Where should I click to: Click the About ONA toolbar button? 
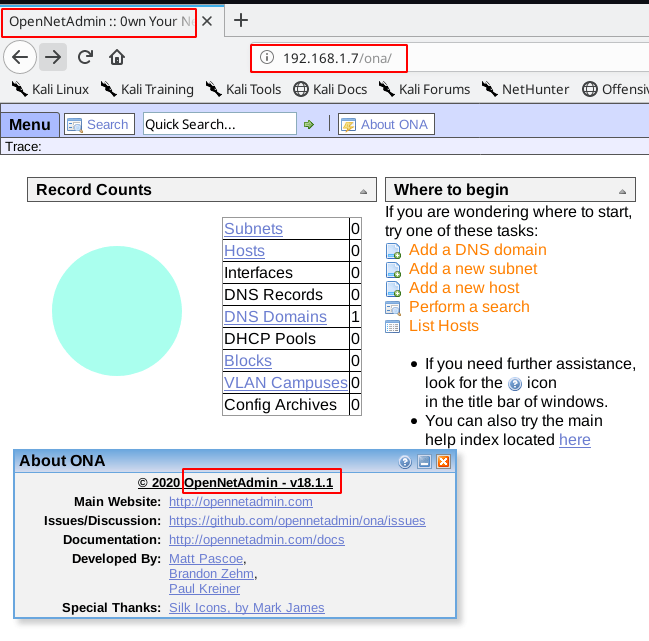pos(386,124)
